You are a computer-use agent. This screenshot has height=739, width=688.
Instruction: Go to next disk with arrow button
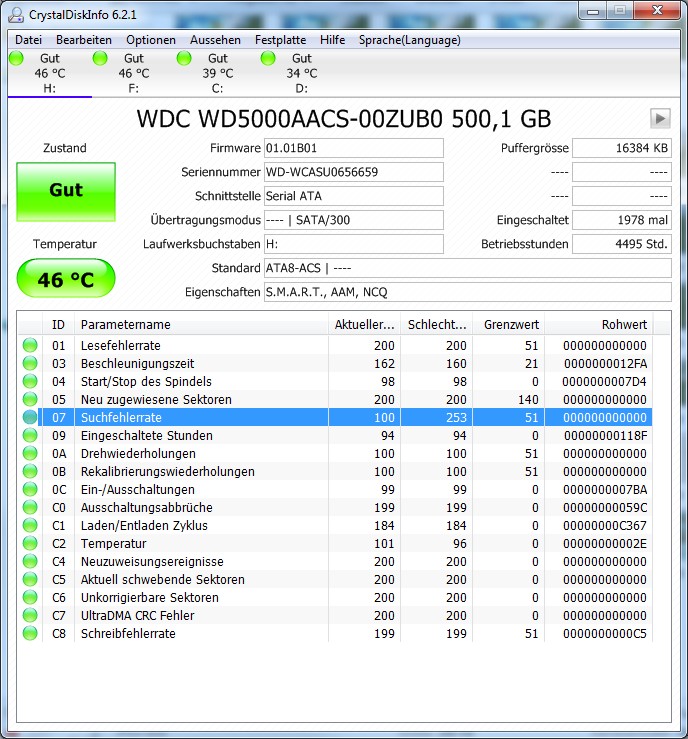(x=660, y=118)
